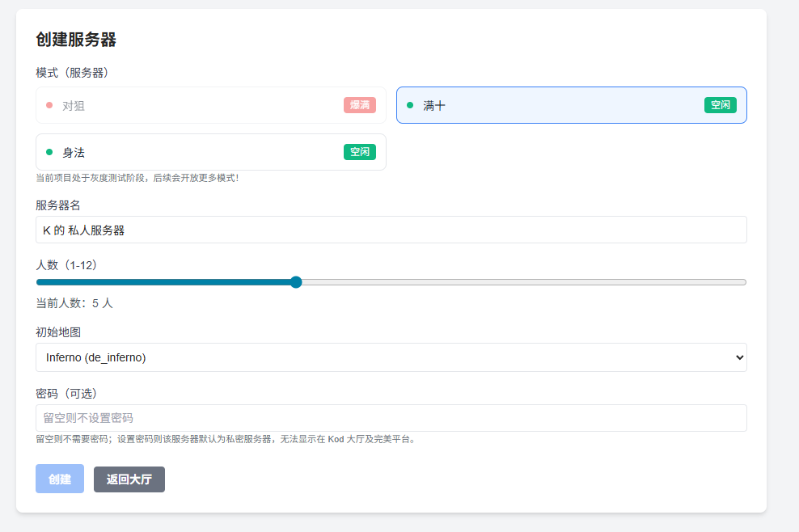Click the 初始地图 field label
Screen dimensions: 799x532
coord(58,332)
